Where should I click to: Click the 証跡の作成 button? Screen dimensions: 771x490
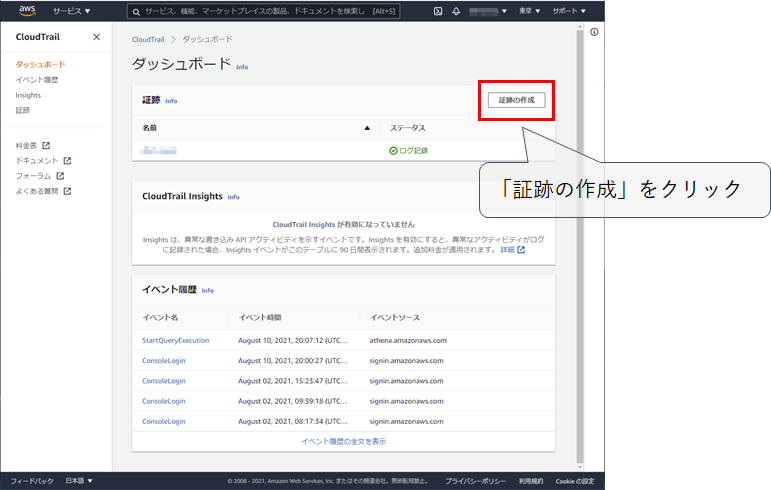(517, 100)
